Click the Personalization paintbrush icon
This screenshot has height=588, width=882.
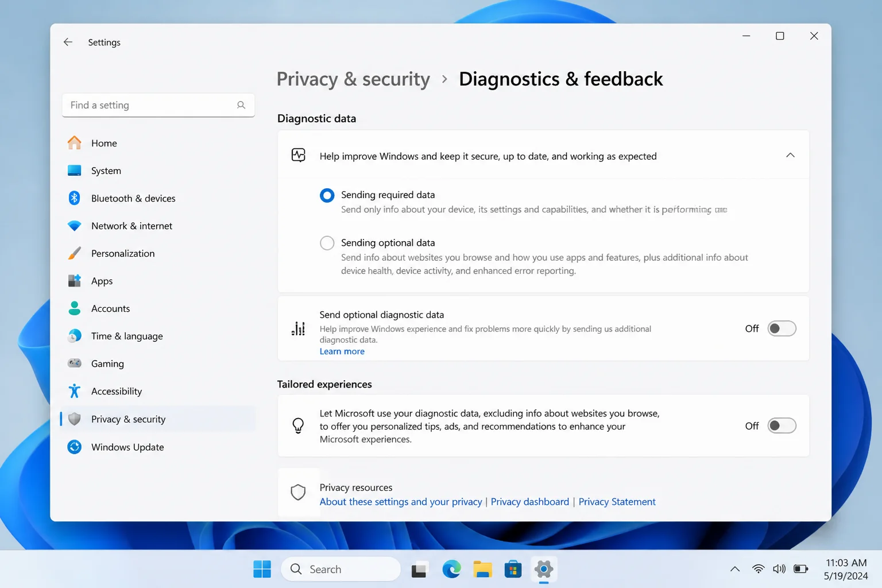click(74, 253)
